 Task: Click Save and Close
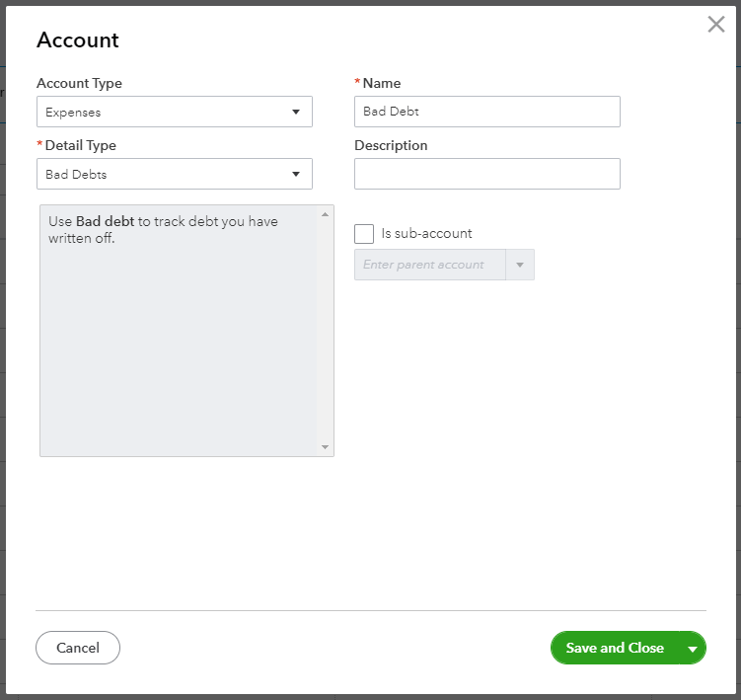[x=615, y=648]
